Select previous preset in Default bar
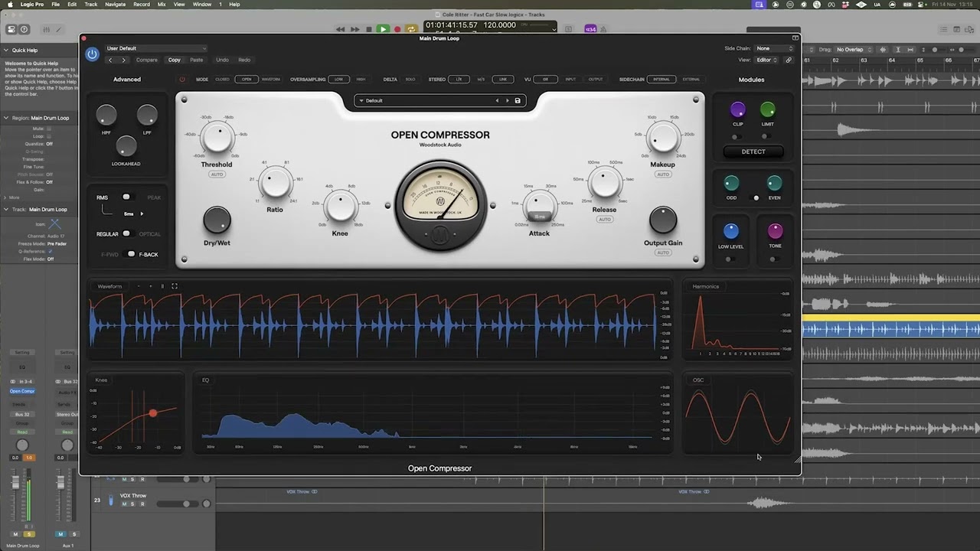 point(497,100)
